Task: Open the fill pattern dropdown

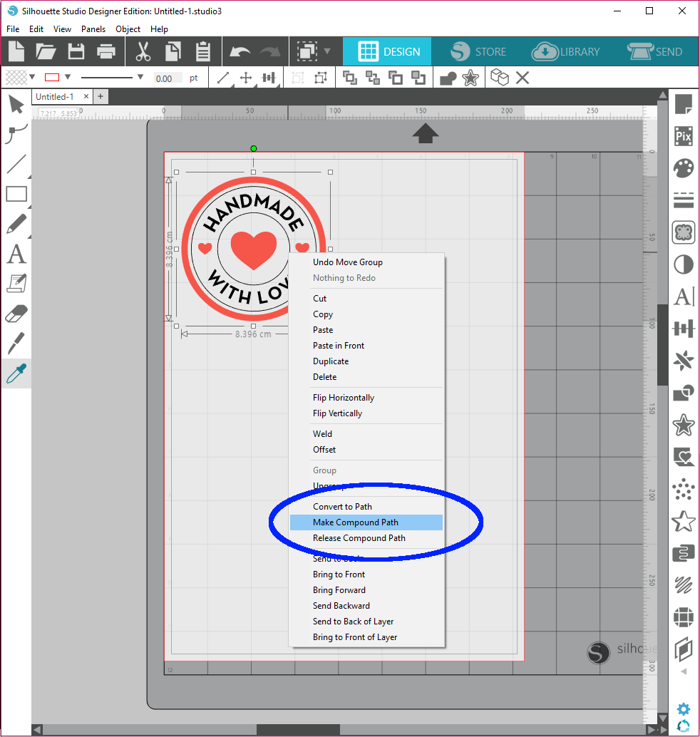Action: pyautogui.click(x=31, y=77)
